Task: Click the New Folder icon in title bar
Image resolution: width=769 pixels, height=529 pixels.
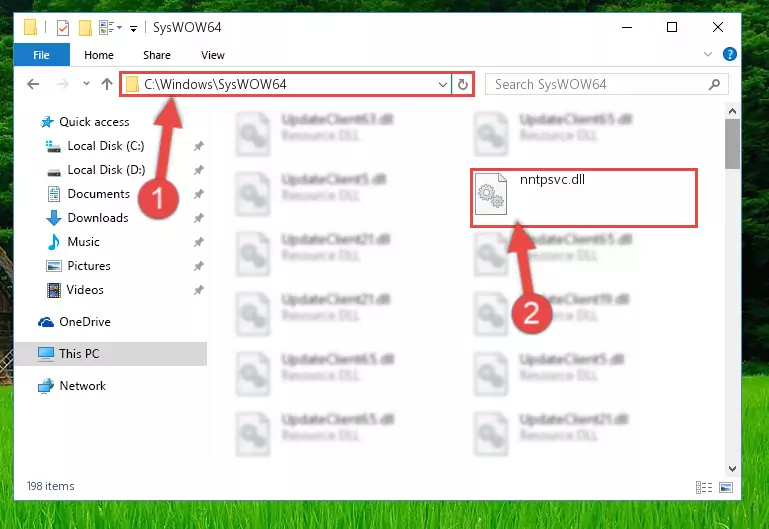Action: point(85,28)
